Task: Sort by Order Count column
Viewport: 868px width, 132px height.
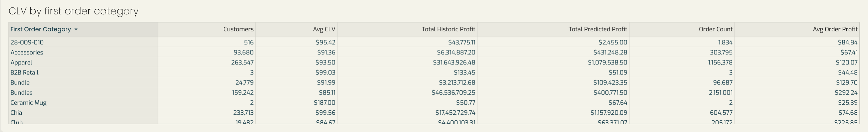Action: click(682, 30)
